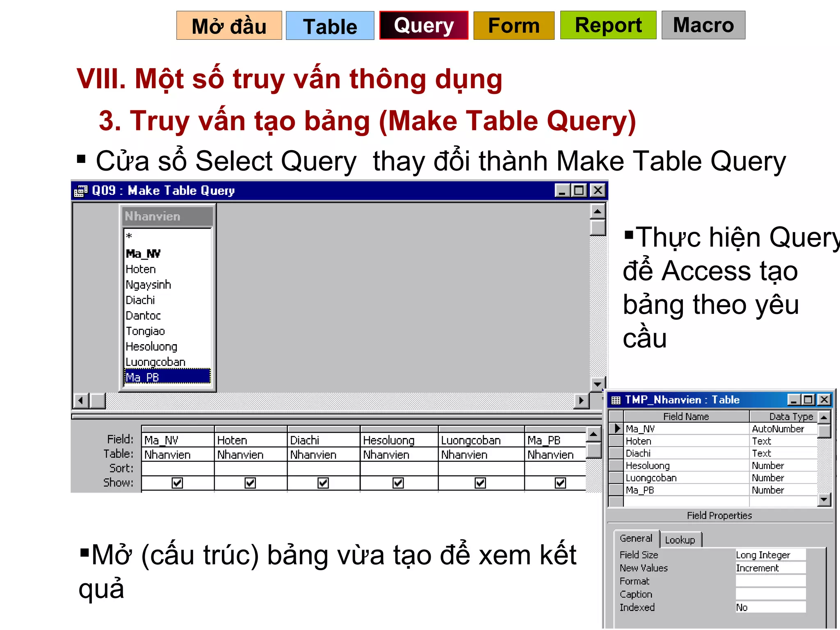This screenshot has width=840, height=630.
Task: Minimize the Q09 Make Table Query window
Action: click(x=562, y=190)
